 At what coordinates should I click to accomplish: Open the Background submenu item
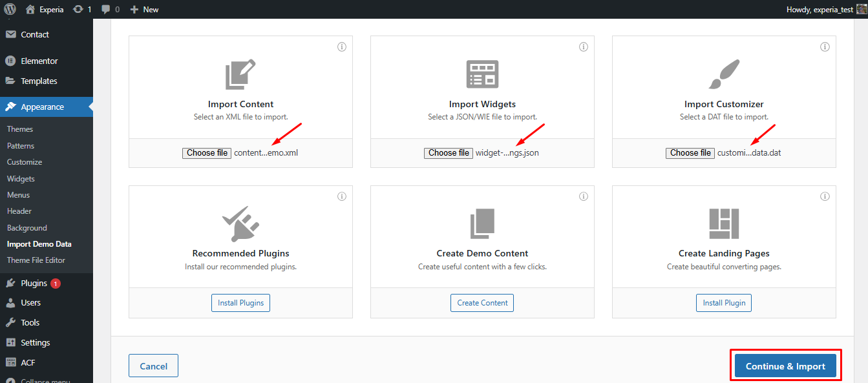pyautogui.click(x=27, y=228)
